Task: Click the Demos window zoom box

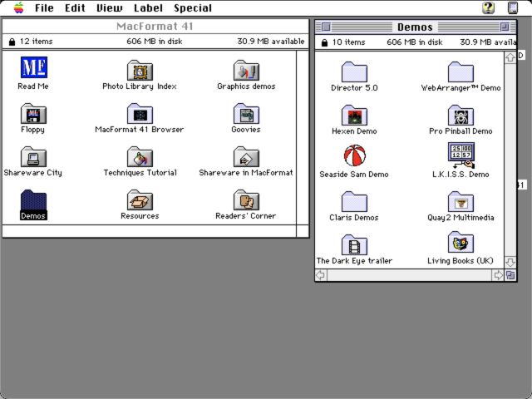Action: (x=505, y=27)
